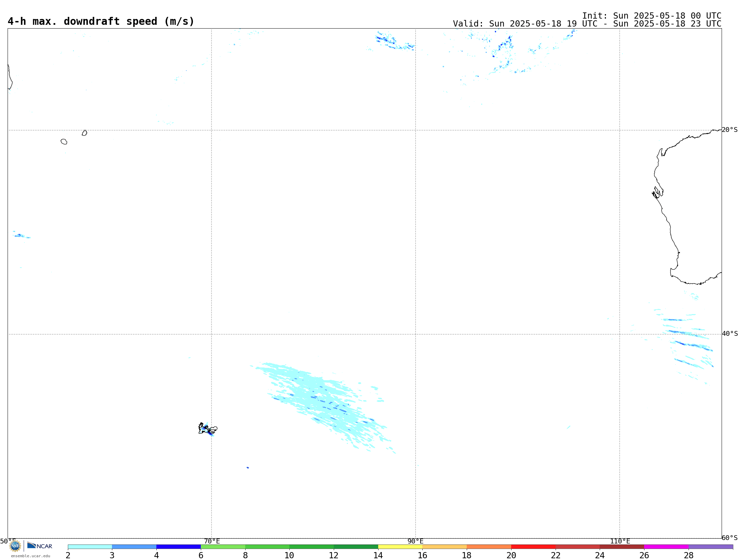Select the dark blue 4–6 m/s swatch

click(178, 547)
